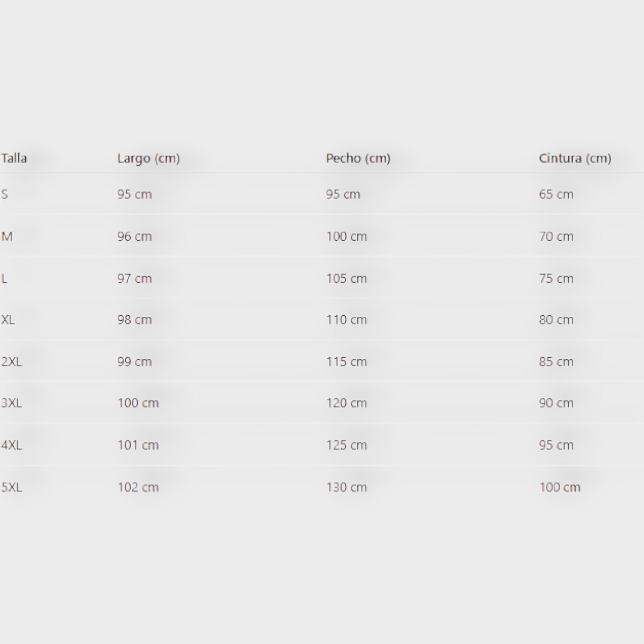This screenshot has height=644, width=644.
Task: Select the 130 cm chest value
Action: click(x=346, y=487)
